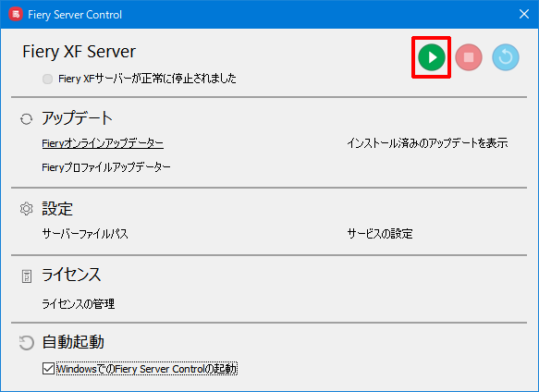Click the 設定 gear icon
Image resolution: width=539 pixels, height=392 pixels.
pos(26,209)
